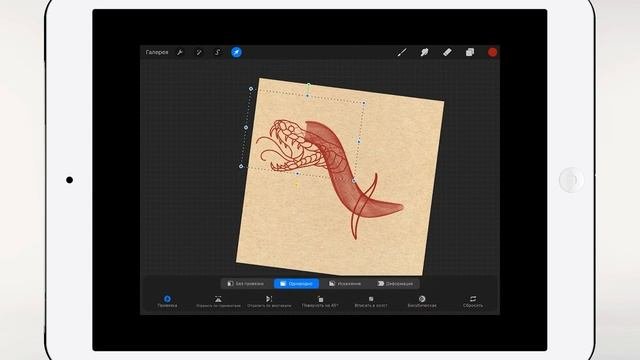Viewport: 640px width, 360px height.
Task: Open the Галерея gallery link
Action: pos(157,52)
